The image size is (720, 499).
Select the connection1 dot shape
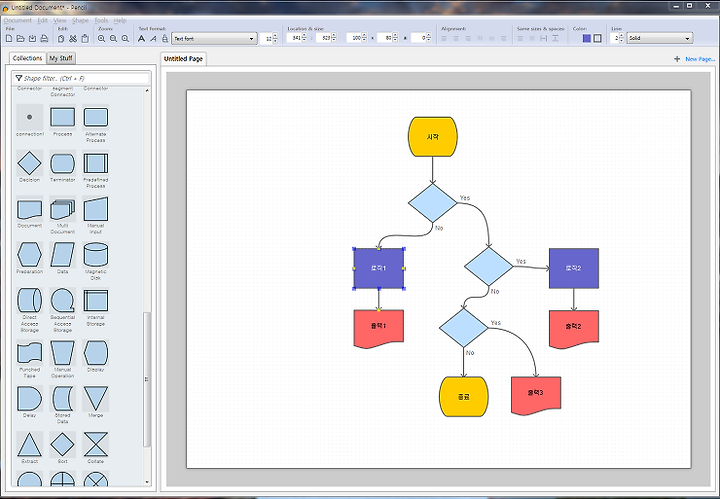pos(29,118)
